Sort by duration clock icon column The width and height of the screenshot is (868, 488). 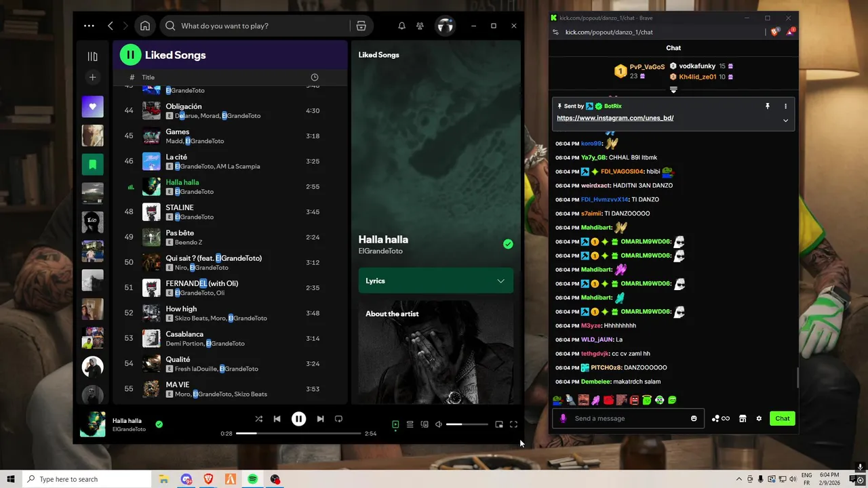(x=314, y=77)
